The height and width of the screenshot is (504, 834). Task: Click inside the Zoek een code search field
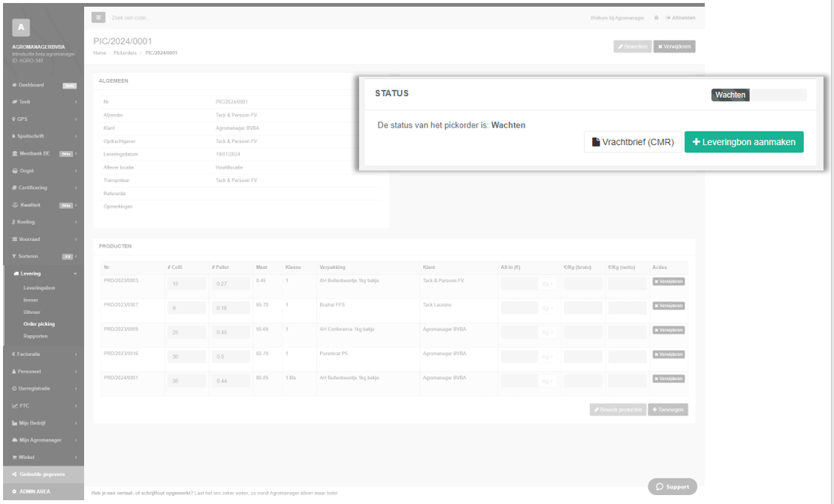coord(150,17)
